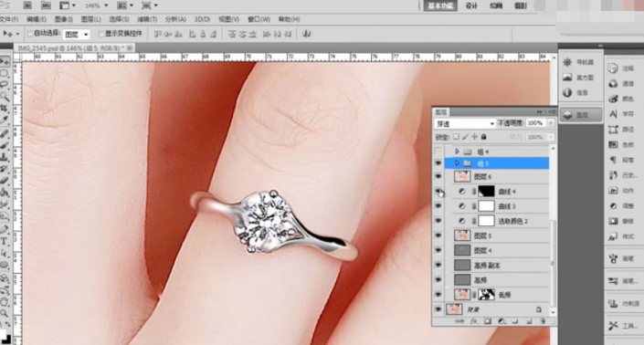Open the Channels panel icon
Screen dimensions: 644x345
[x=613, y=84]
